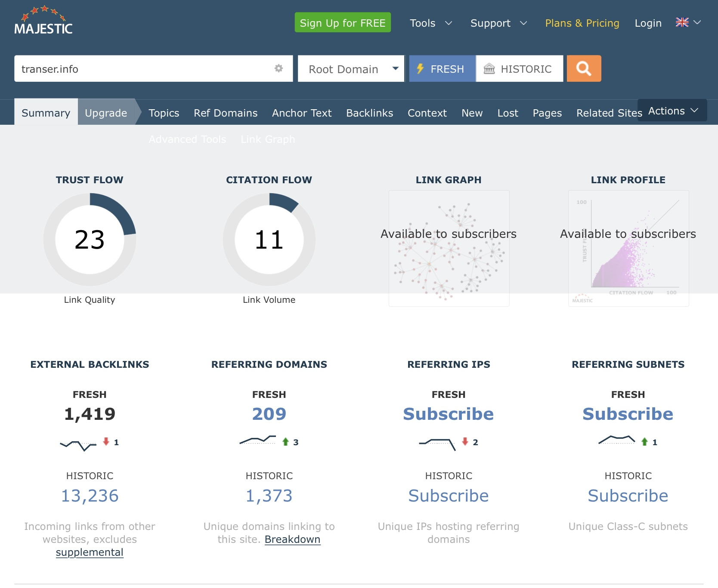
Task: Open the Breakdown link
Action: pos(292,539)
